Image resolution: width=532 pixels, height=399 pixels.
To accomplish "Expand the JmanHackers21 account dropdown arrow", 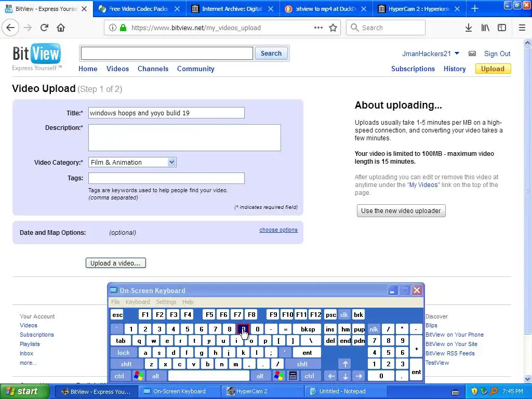I will pyautogui.click(x=457, y=54).
